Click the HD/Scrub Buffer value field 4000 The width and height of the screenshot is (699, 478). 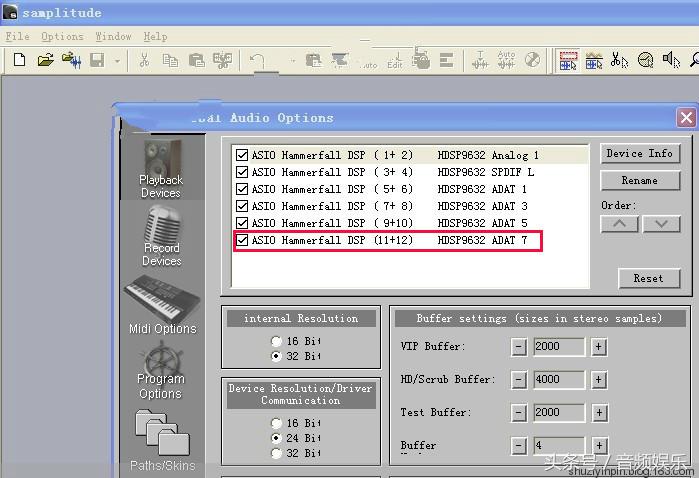559,379
